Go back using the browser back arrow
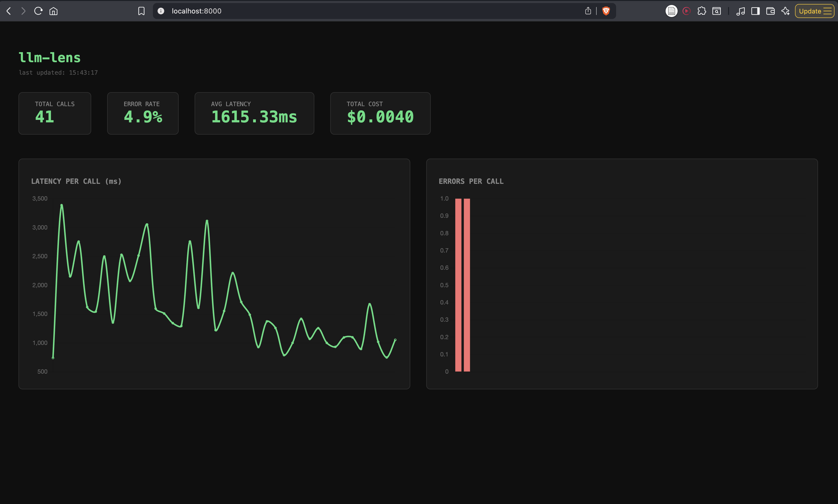The image size is (838, 504). (9, 11)
